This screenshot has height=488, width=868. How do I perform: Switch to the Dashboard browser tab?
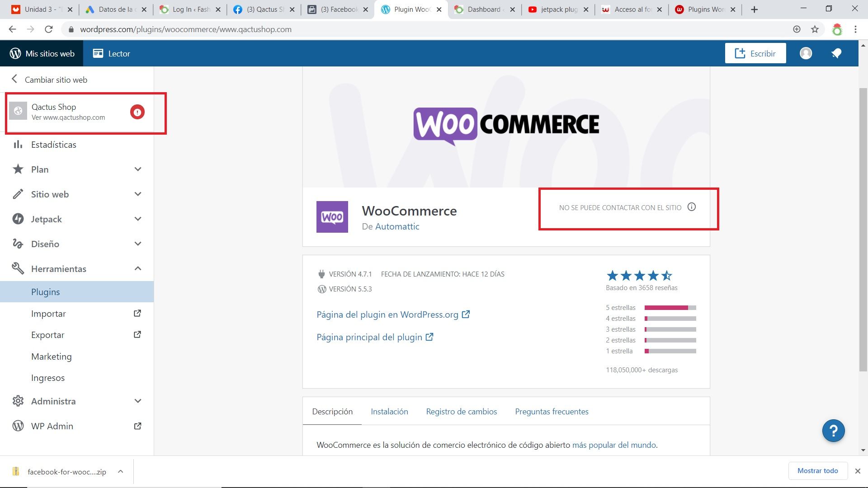click(484, 9)
